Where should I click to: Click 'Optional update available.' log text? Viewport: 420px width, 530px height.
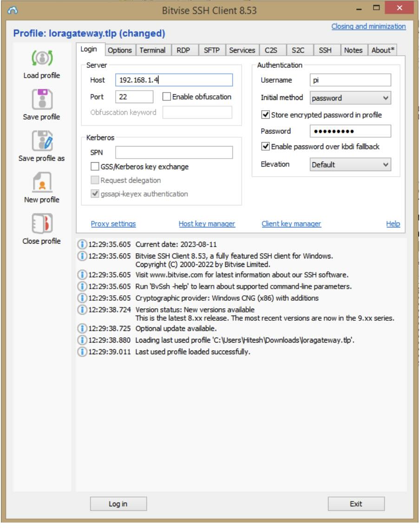pyautogui.click(x=176, y=329)
